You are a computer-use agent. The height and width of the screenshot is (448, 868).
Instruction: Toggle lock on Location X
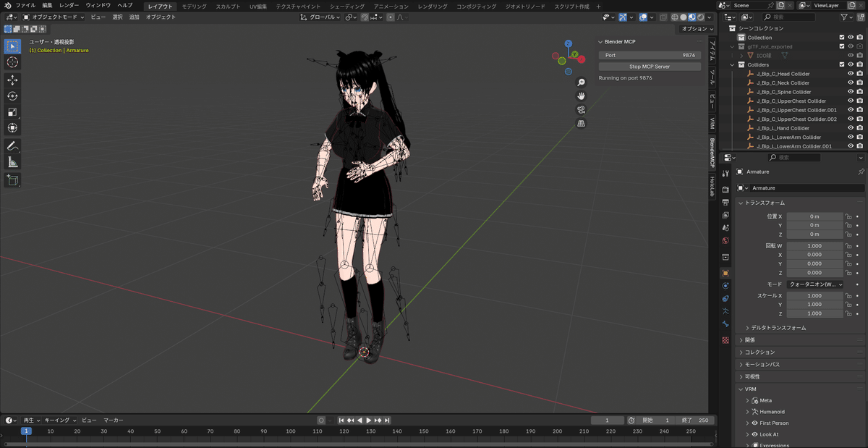tap(848, 216)
